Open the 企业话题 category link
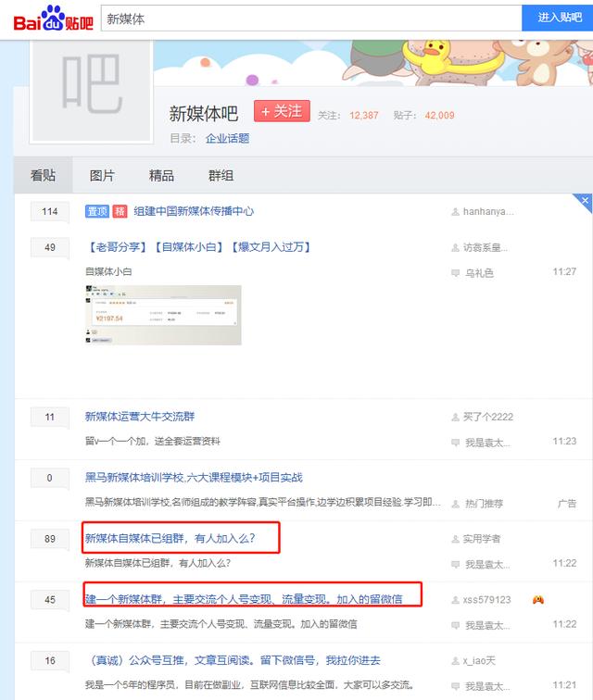Viewport: 593px width, 700px height. click(x=227, y=138)
